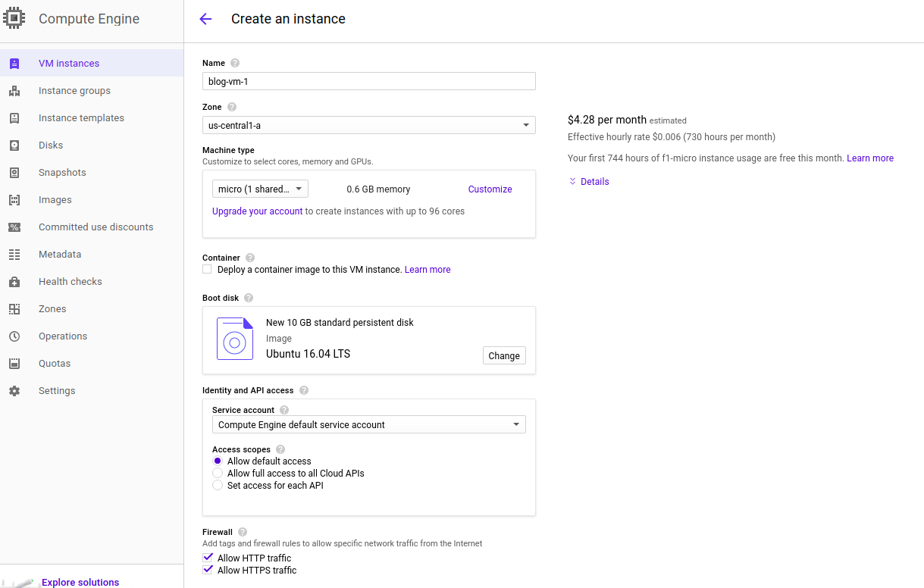Click the Committed use discounts percent icon
This screenshot has height=588, width=924.
(x=14, y=227)
